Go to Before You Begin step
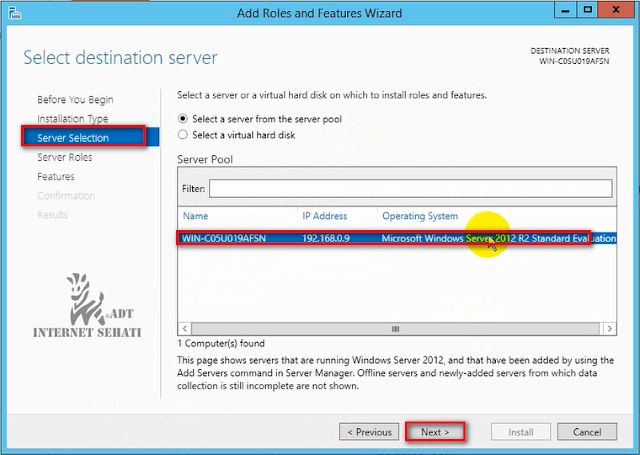Image resolution: width=640 pixels, height=455 pixels. click(x=75, y=100)
